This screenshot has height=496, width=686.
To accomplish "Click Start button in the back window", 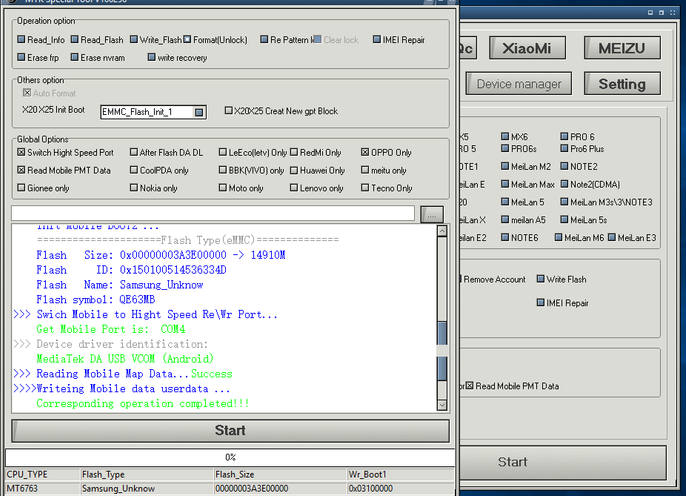I will coord(561,462).
